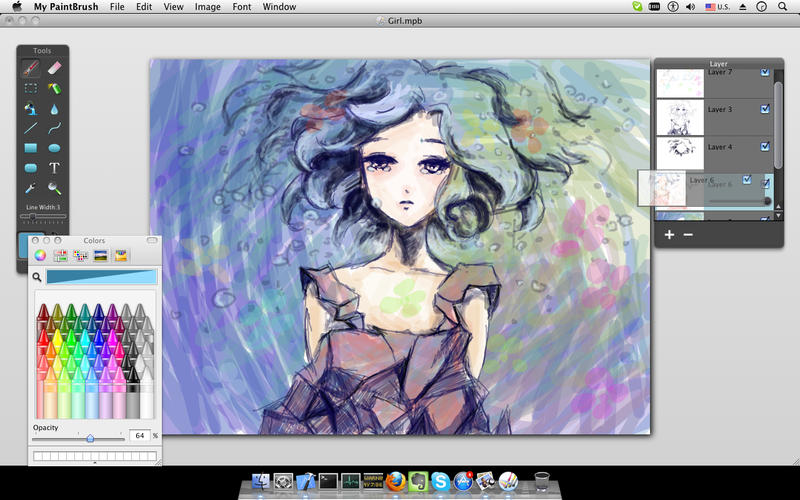Expand the color swatch drawer handle

(x=95, y=463)
